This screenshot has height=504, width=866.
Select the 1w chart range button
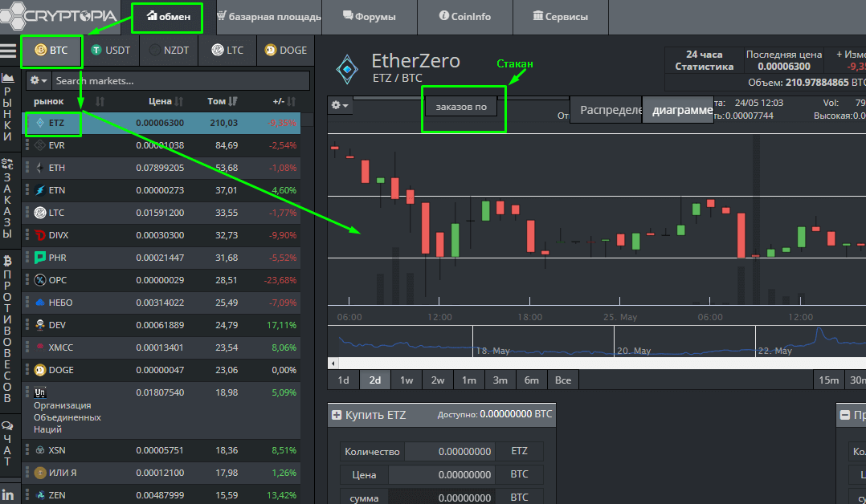[406, 380]
